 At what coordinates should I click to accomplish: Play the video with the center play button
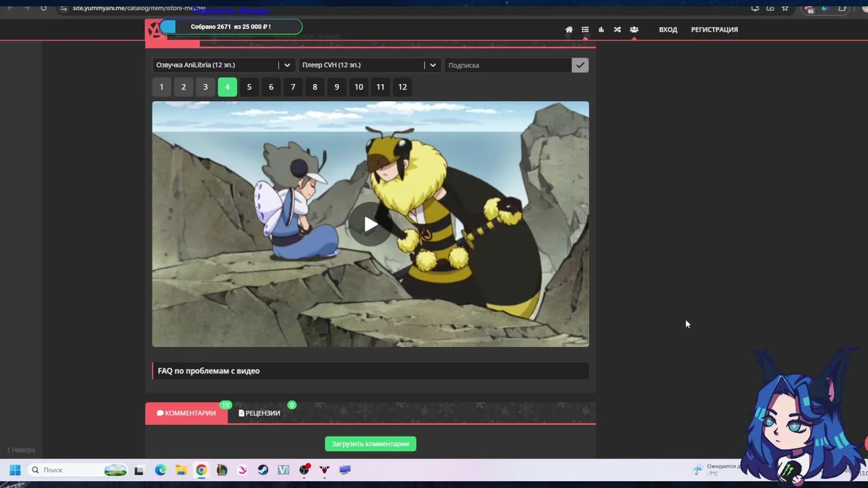click(x=370, y=224)
